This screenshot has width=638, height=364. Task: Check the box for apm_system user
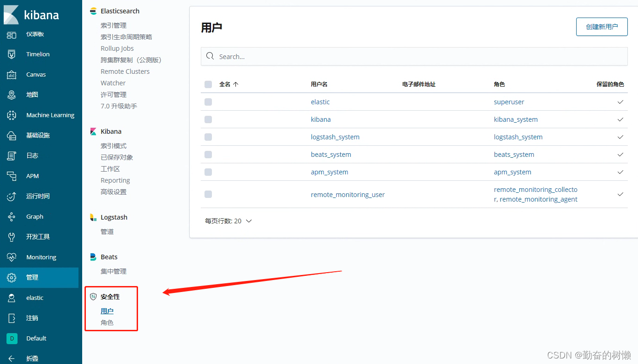[208, 172]
